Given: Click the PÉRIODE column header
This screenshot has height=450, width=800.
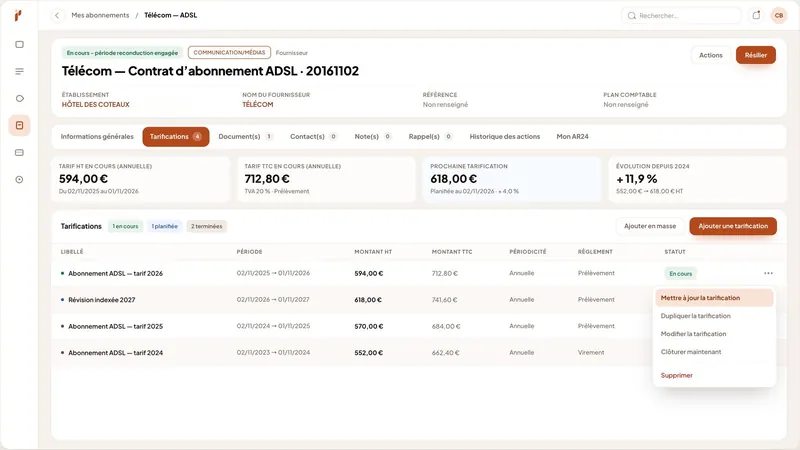Looking at the screenshot, I should (x=249, y=252).
